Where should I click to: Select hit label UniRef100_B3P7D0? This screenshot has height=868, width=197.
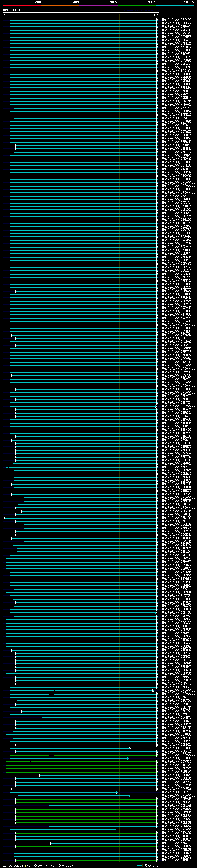coord(177,457)
